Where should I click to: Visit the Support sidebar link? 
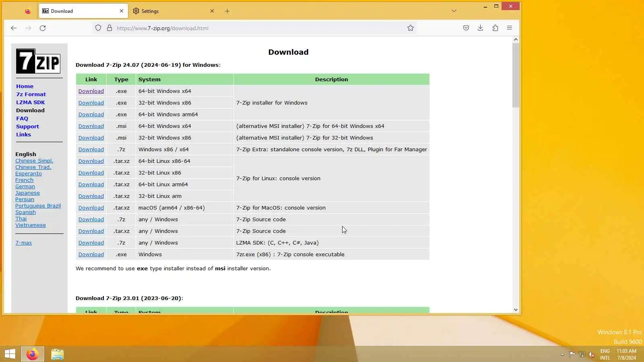tap(27, 127)
